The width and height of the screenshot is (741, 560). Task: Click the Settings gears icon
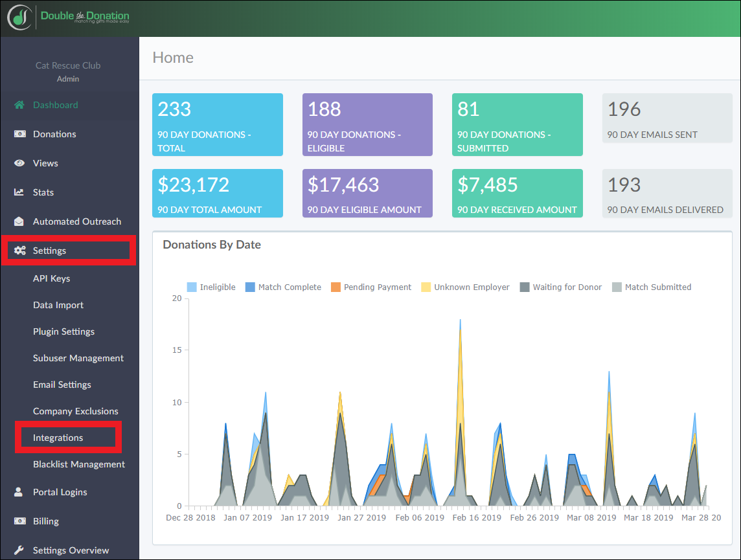coord(20,251)
